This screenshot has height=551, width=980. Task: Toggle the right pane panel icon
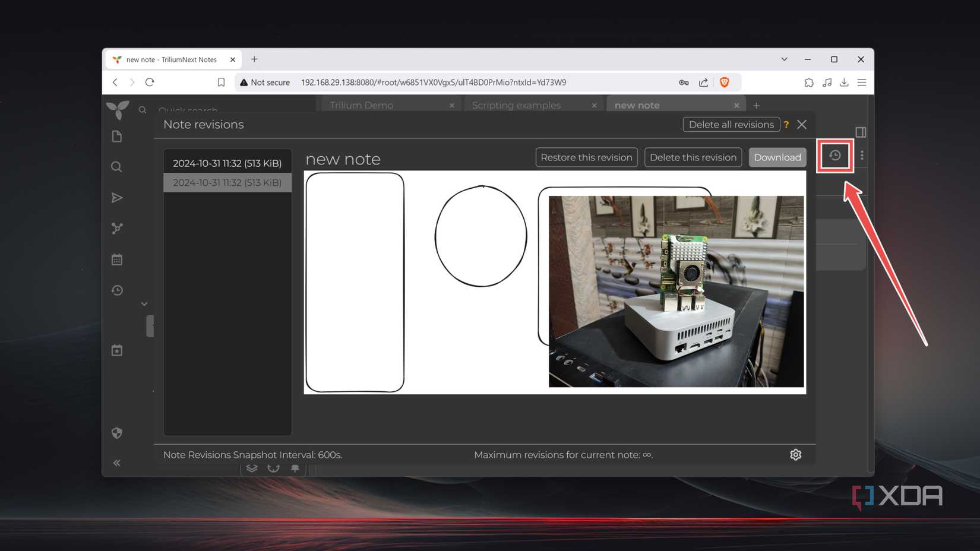pyautogui.click(x=860, y=132)
